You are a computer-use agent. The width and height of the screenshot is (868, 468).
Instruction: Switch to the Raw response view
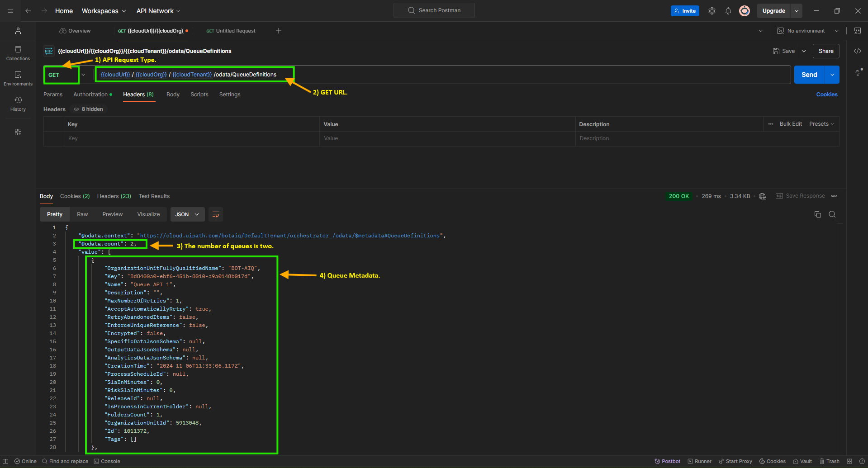tap(82, 214)
